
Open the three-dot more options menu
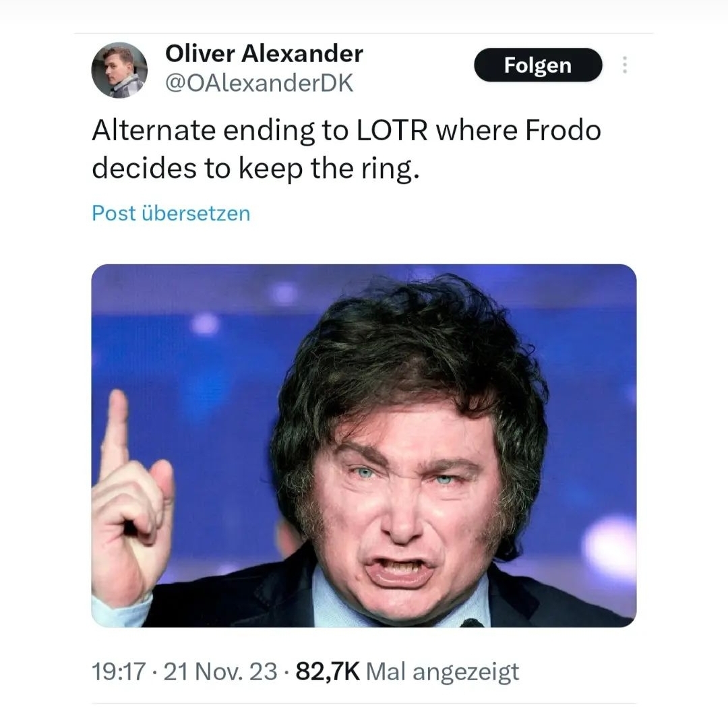625,65
